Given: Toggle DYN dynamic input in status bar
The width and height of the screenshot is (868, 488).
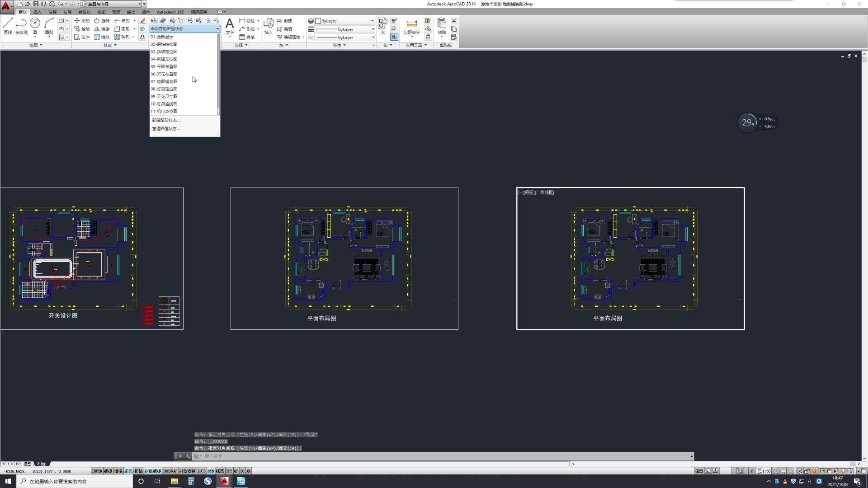Looking at the screenshot, I should point(211,471).
